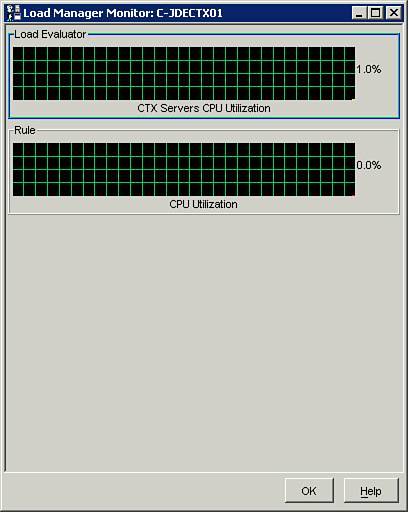Click the Load Evaluator graph's right edge
This screenshot has height=512, width=408.
click(354, 73)
